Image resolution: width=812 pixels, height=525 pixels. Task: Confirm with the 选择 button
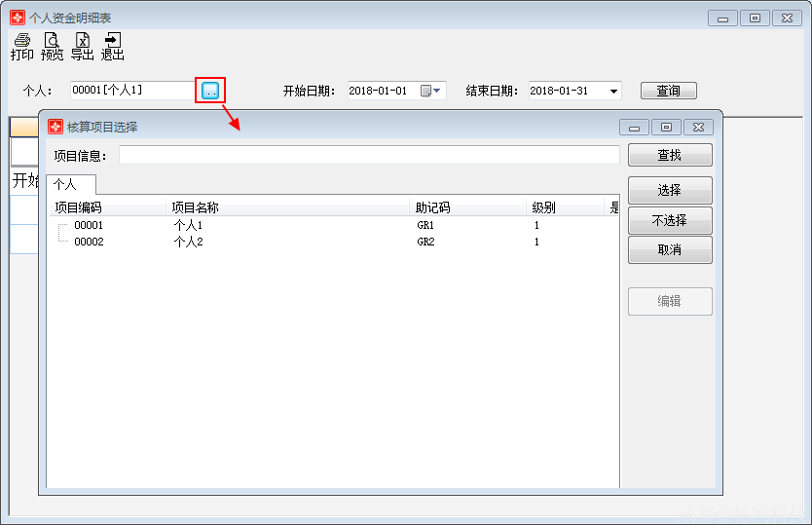pos(670,190)
